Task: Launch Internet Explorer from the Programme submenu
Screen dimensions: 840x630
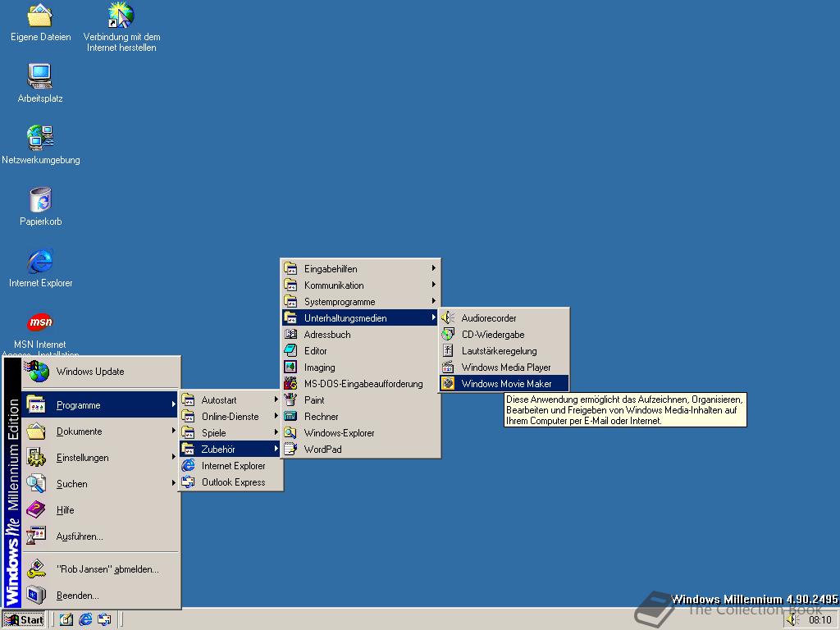Action: point(231,466)
